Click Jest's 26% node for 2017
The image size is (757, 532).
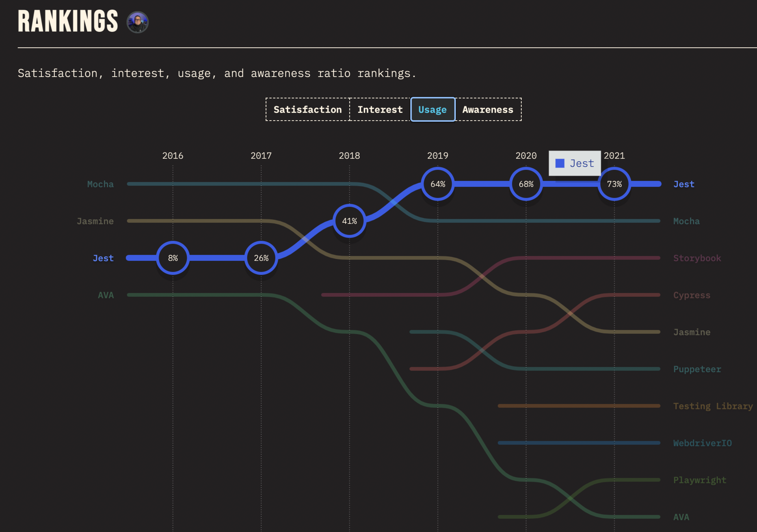[x=261, y=258]
